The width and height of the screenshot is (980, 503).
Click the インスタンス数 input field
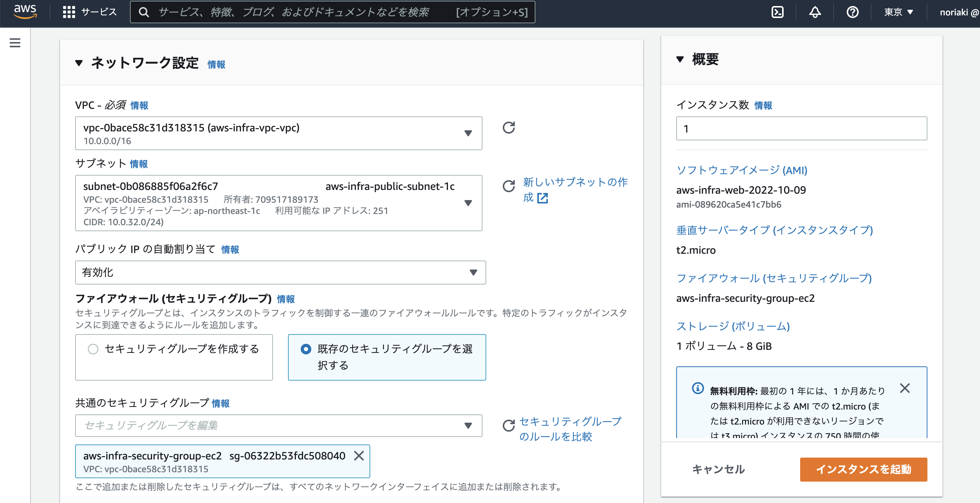tap(801, 128)
